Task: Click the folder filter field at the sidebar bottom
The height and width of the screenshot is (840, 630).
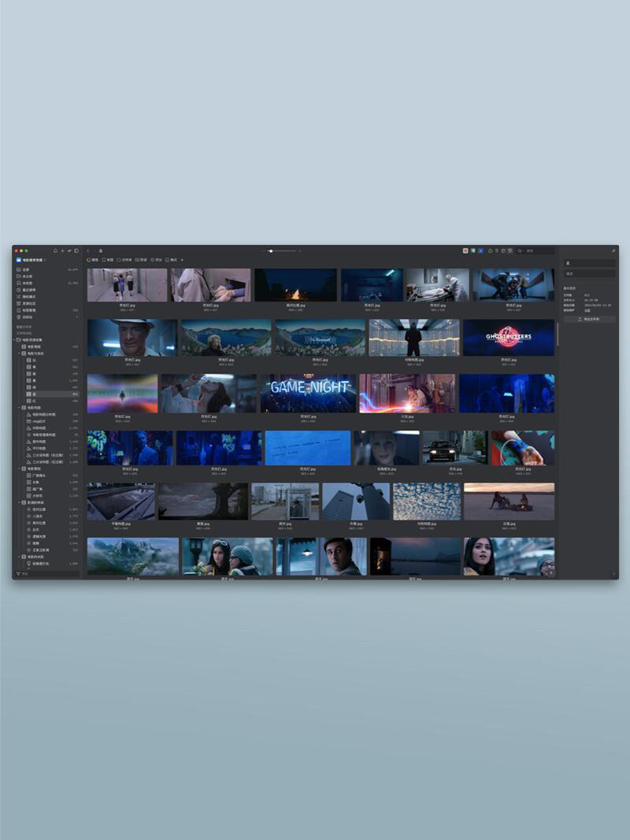Action: [47, 574]
